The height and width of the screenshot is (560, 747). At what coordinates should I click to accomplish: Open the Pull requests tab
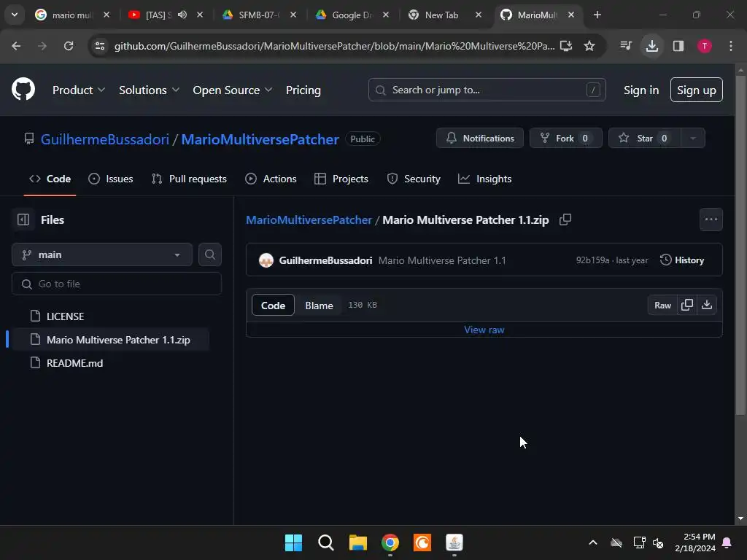click(x=189, y=179)
